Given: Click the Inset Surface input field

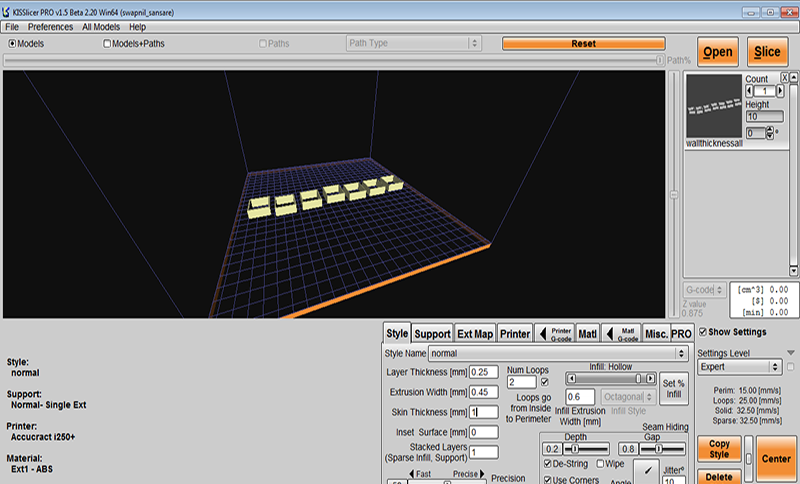Looking at the screenshot, I should point(484,432).
